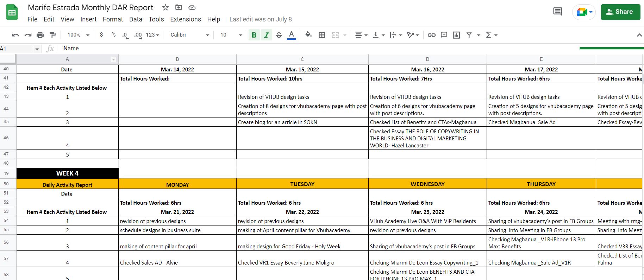The height and width of the screenshot is (280, 644).
Task: Open text rotation dropdown
Action: (x=413, y=35)
